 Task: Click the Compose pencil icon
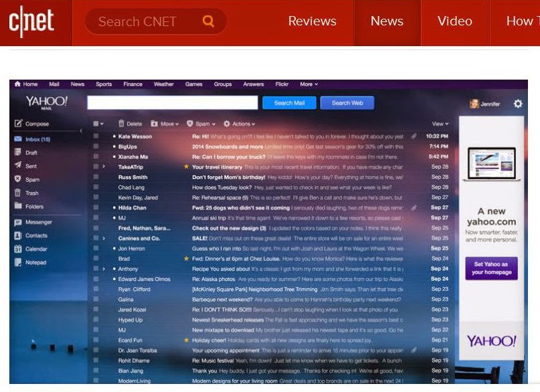tap(18, 123)
